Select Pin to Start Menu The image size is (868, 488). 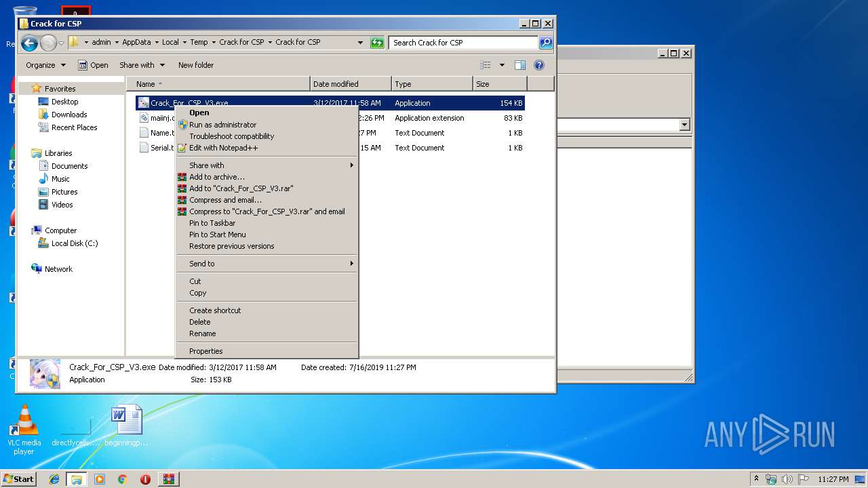266,235
